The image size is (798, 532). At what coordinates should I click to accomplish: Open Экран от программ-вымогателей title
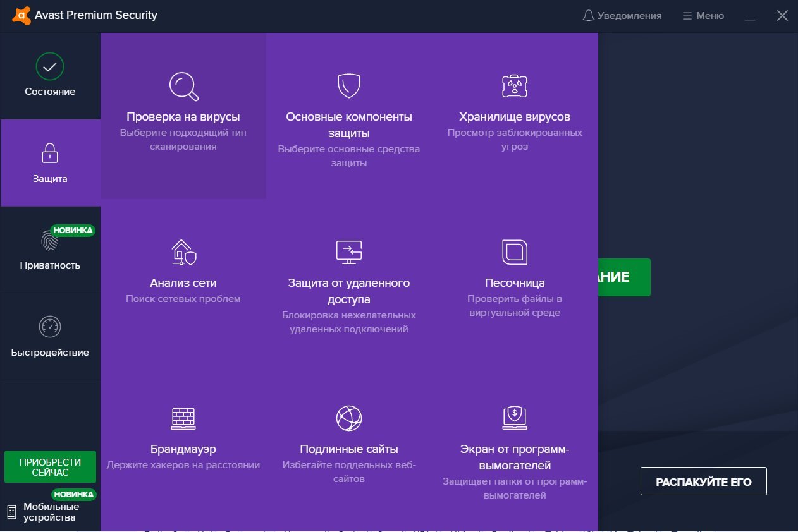pyautogui.click(x=515, y=457)
